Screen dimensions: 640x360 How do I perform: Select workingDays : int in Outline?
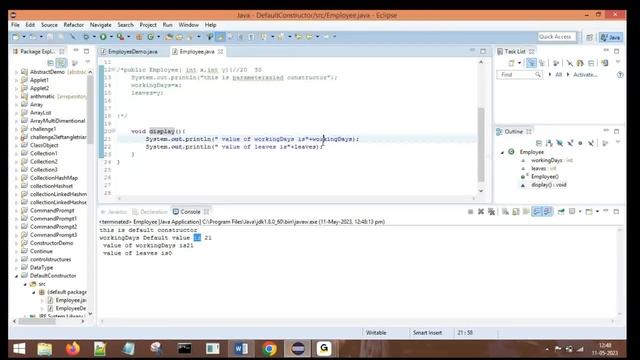pyautogui.click(x=551, y=160)
